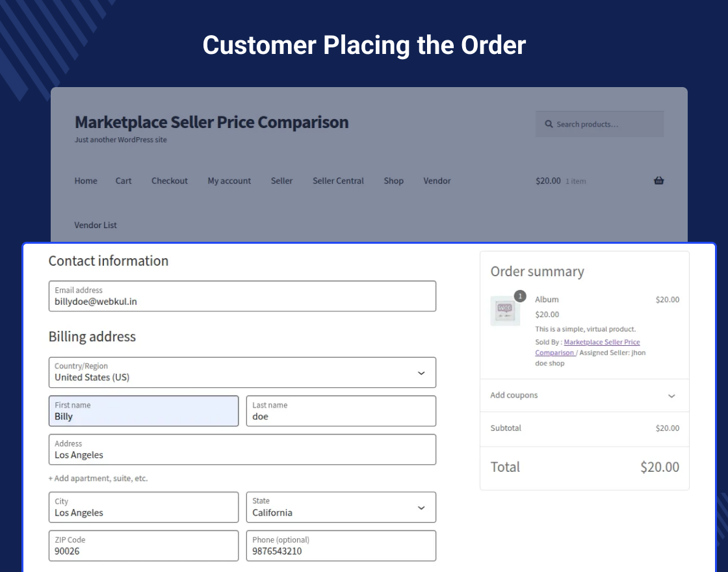The image size is (728, 572).
Task: Click the Search products field
Action: (600, 124)
